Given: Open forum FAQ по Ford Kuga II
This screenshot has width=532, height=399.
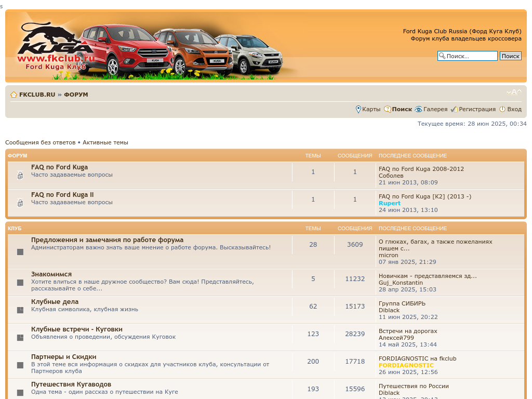Looking at the screenshot, I should click(x=62, y=195).
